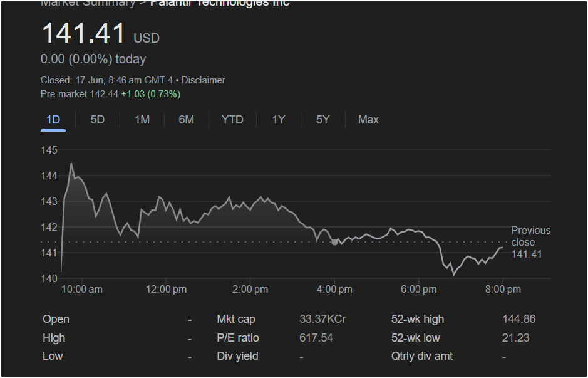
Task: Click the 140 y-axis price label
Action: click(49, 278)
